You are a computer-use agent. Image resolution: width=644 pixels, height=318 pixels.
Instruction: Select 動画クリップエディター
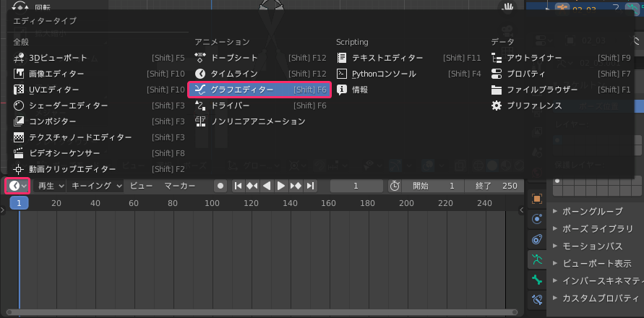(99, 169)
